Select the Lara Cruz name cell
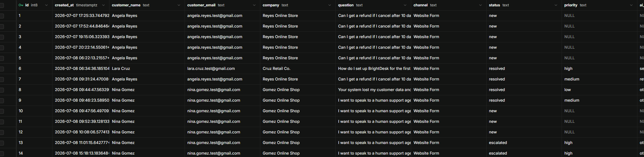Screen dimensions: 644x157 [x=147, y=69]
